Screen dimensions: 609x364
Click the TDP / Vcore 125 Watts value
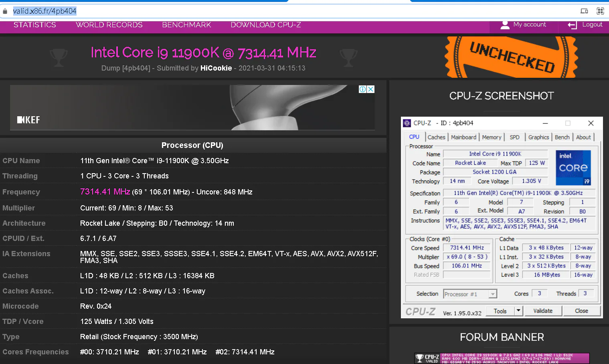coord(117,322)
